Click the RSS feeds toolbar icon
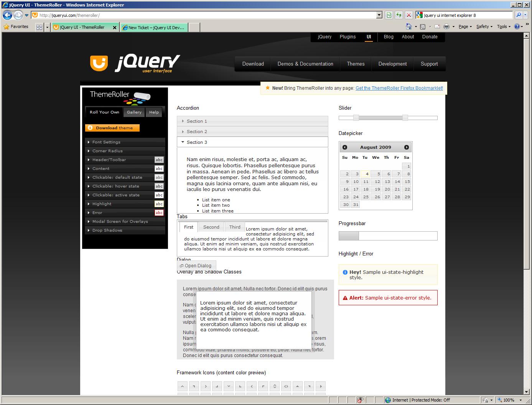Image resolution: width=532 pixels, height=405 pixels. coord(423,26)
